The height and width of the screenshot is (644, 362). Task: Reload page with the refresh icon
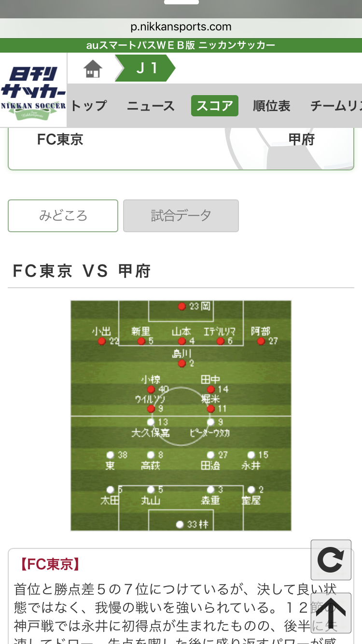[331, 560]
